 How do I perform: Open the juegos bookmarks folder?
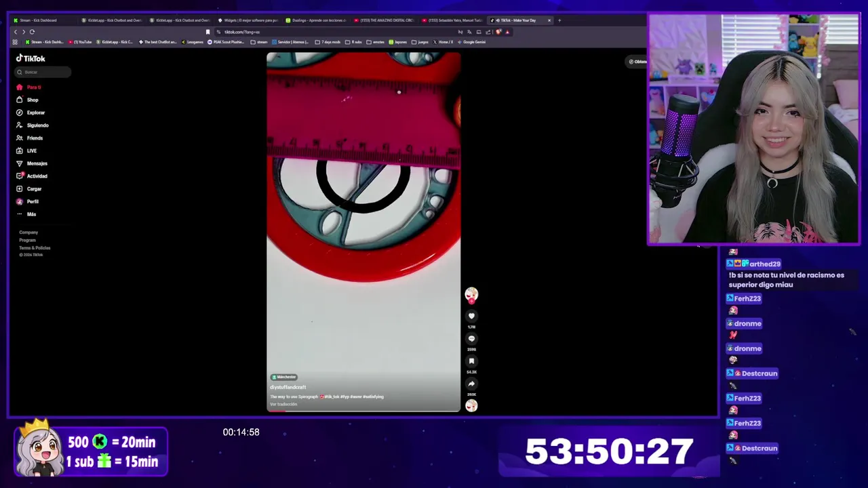tap(420, 42)
